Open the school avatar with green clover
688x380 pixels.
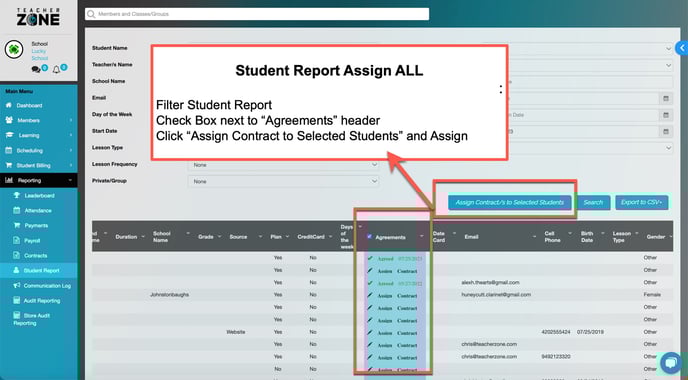pos(14,50)
